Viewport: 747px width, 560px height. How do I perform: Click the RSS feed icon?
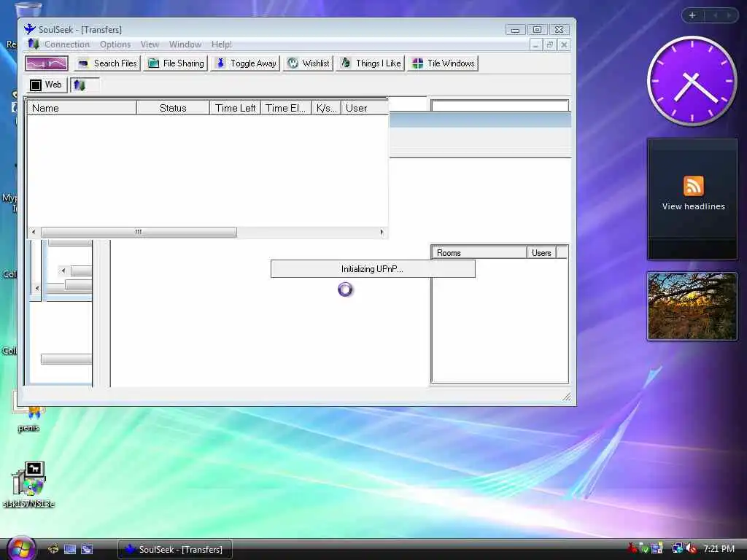(693, 186)
